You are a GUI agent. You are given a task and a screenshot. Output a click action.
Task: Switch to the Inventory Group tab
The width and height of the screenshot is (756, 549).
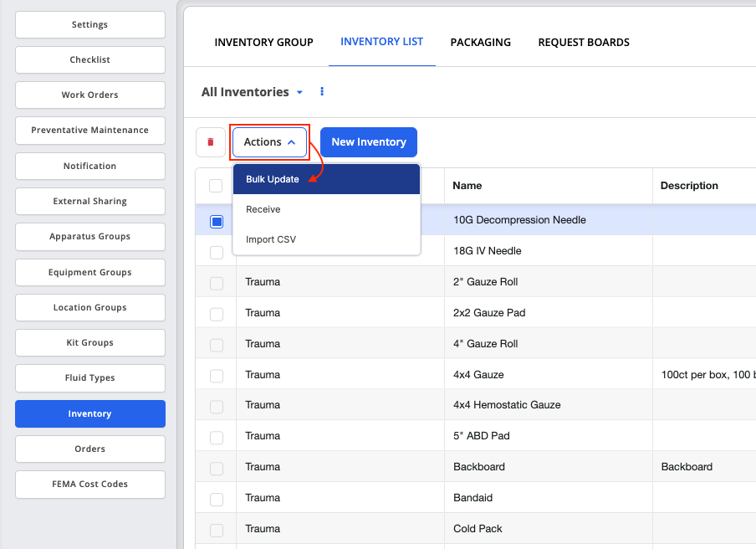(263, 43)
